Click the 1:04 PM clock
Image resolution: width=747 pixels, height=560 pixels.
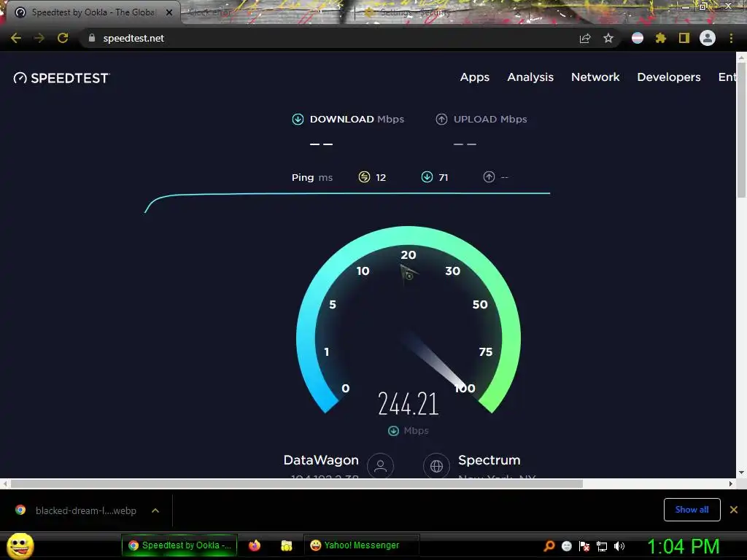point(683,546)
